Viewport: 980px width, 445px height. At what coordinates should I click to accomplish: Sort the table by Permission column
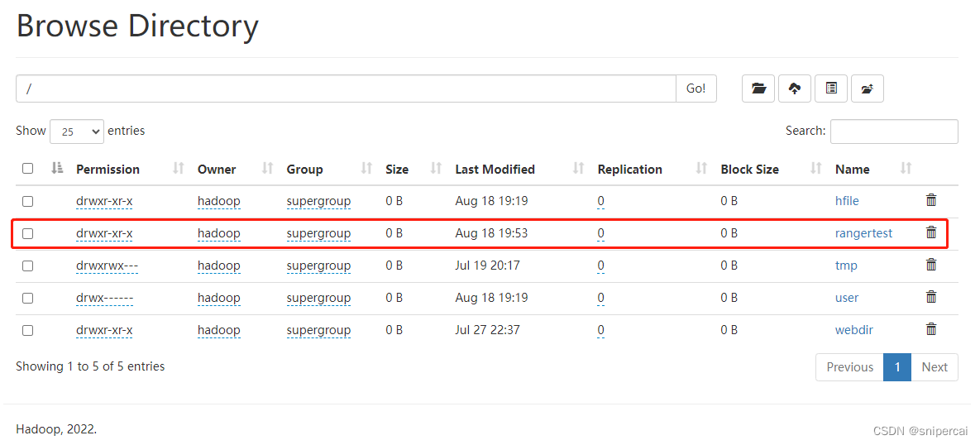click(179, 168)
